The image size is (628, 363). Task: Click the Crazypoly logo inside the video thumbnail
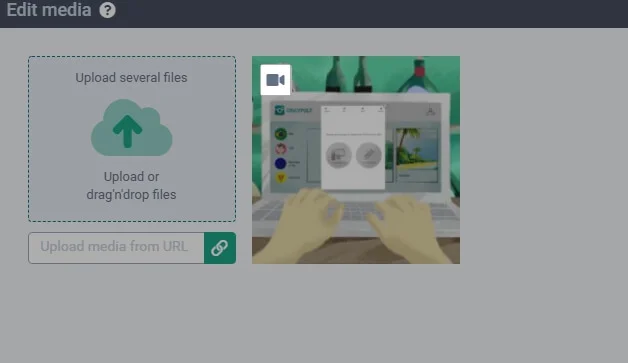point(293,110)
